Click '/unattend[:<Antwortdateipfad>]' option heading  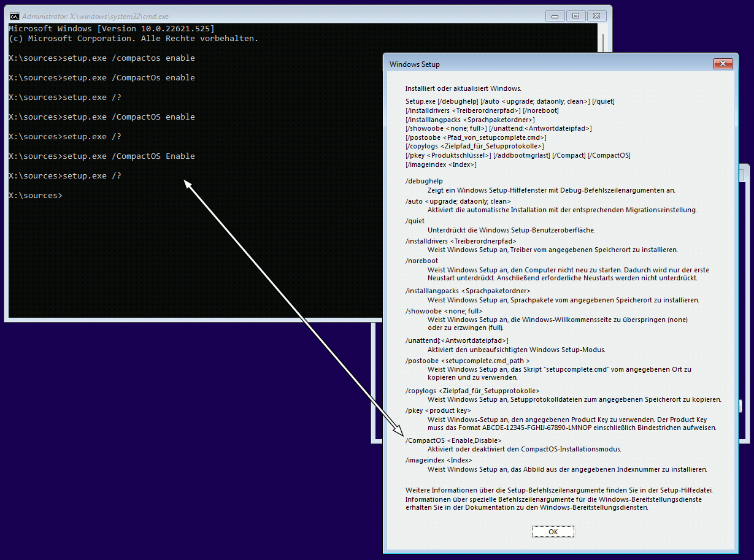(x=457, y=340)
